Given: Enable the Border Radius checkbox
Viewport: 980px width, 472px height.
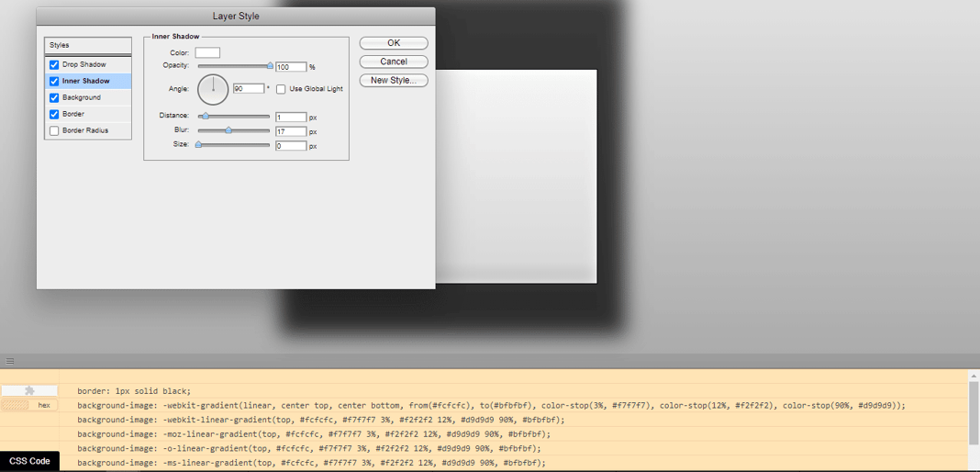Looking at the screenshot, I should (x=54, y=131).
